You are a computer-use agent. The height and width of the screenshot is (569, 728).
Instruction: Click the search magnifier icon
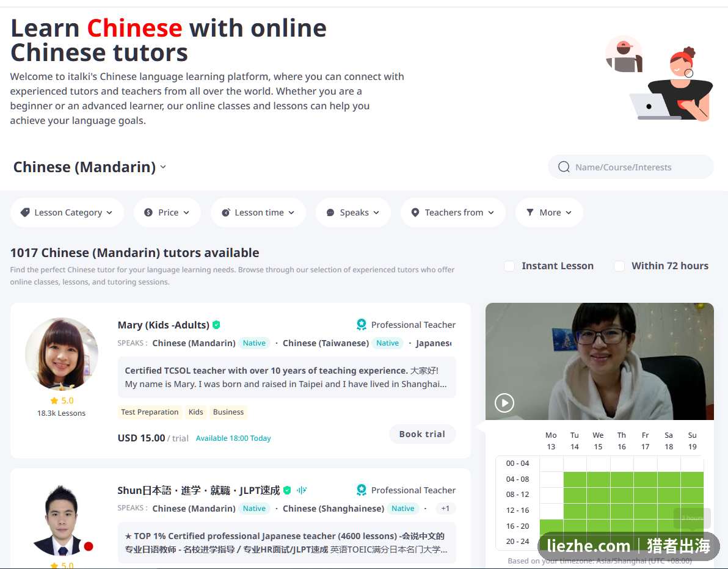coord(564,167)
